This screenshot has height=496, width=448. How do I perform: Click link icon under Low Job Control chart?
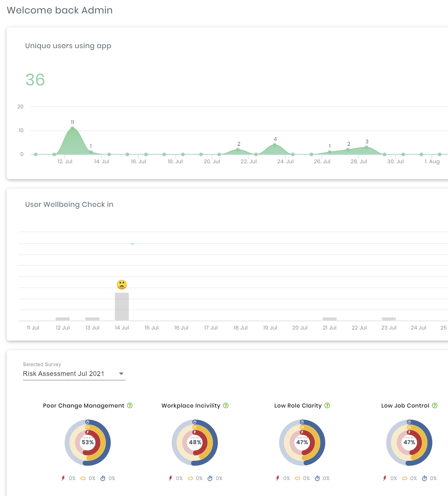(405, 478)
